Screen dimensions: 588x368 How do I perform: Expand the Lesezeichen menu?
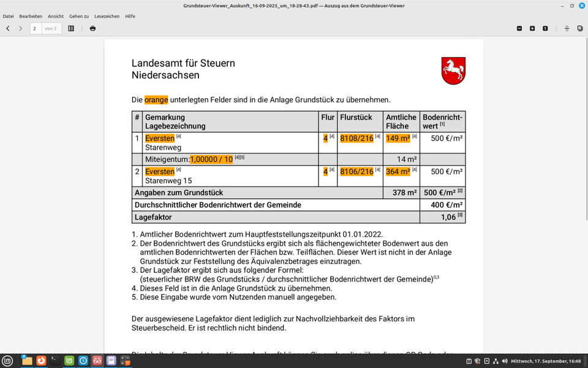[107, 16]
